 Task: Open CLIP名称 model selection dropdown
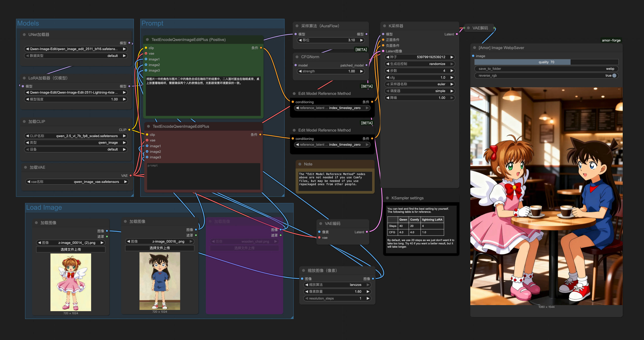(x=76, y=136)
